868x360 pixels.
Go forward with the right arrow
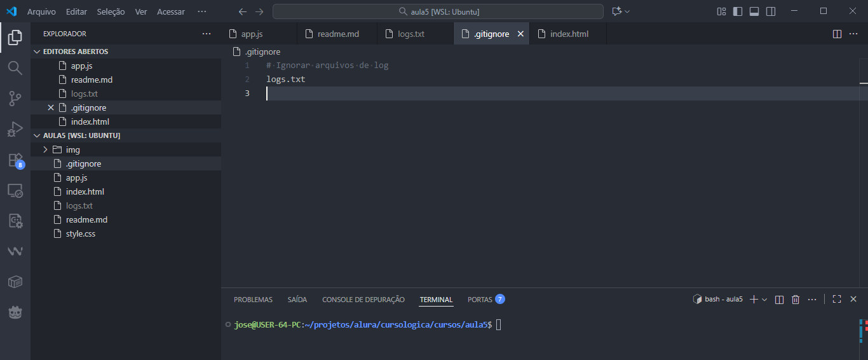(259, 11)
